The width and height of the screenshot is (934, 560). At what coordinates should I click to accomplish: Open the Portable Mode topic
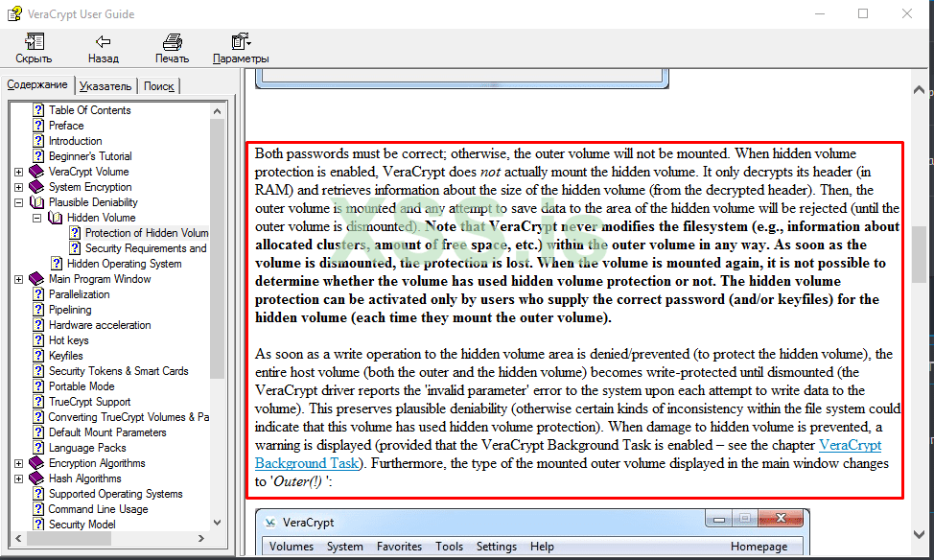(x=82, y=386)
